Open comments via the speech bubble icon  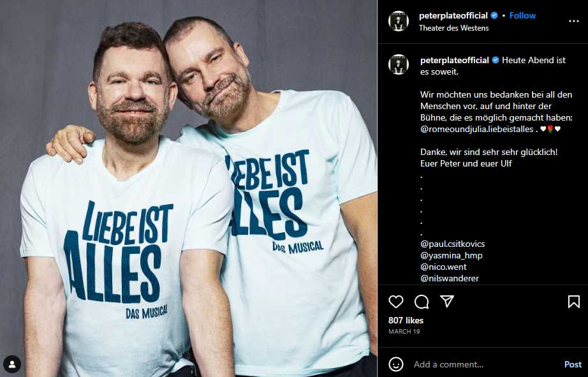(422, 302)
